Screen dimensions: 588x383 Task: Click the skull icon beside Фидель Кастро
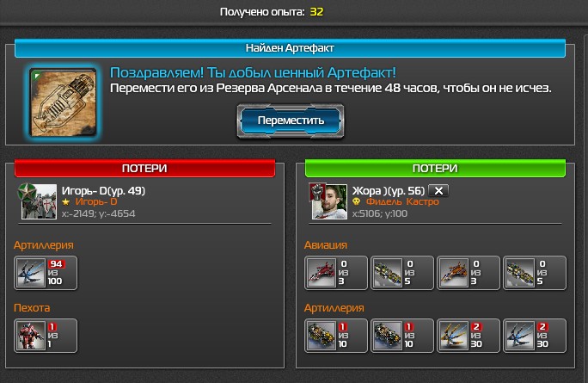coord(356,201)
